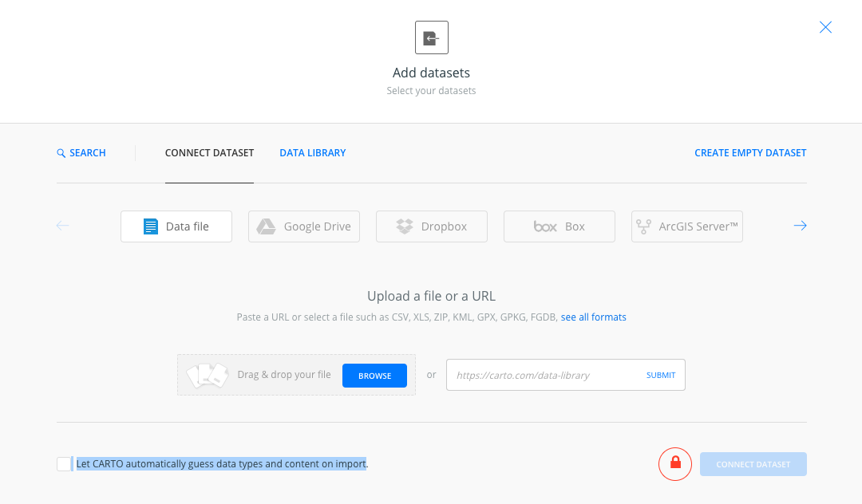Show previous connector options with left arrow
Viewport: 862px width, 504px height.
pos(63,226)
